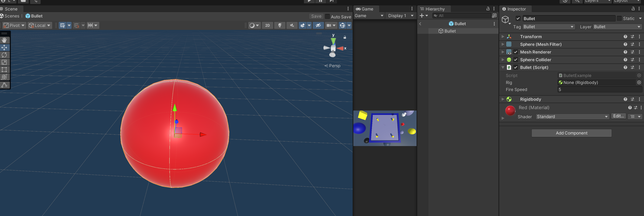Select the Scale tool
The width and height of the screenshot is (644, 216).
coord(4,62)
